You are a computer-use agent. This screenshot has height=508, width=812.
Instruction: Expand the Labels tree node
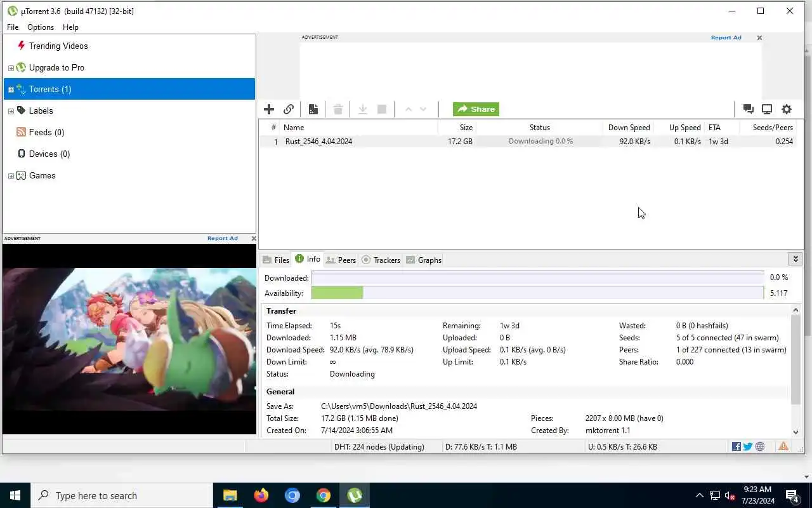(x=11, y=111)
